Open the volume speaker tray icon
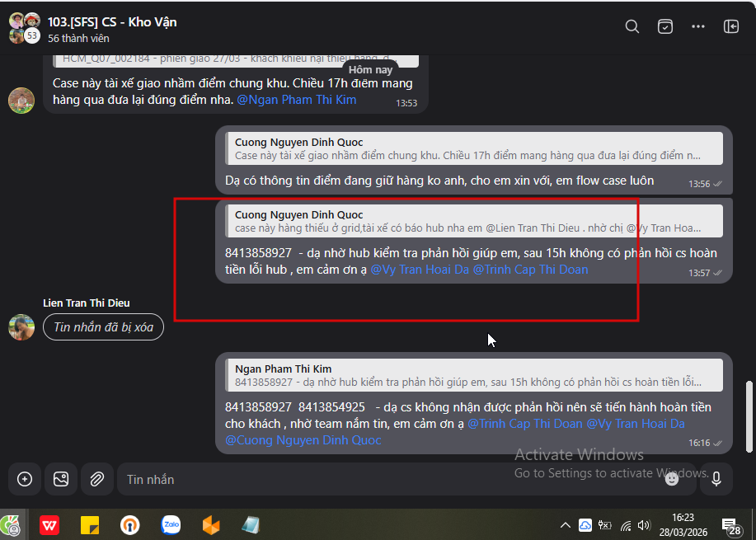The height and width of the screenshot is (540, 756). [x=644, y=525]
